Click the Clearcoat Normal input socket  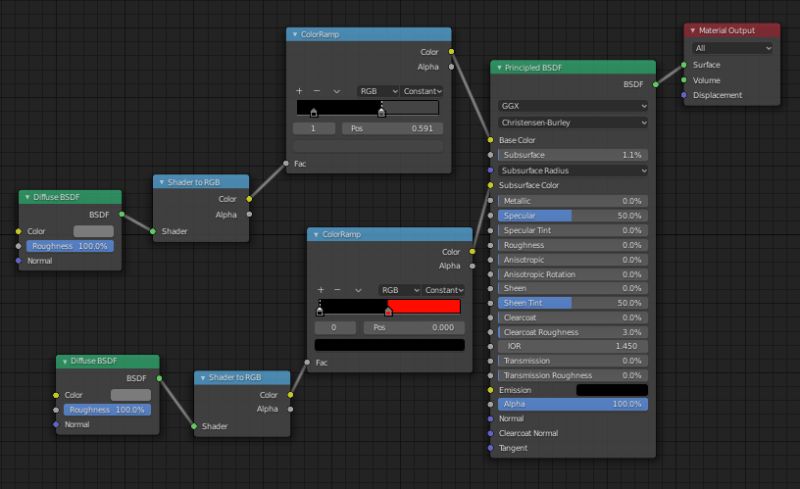[x=490, y=433]
